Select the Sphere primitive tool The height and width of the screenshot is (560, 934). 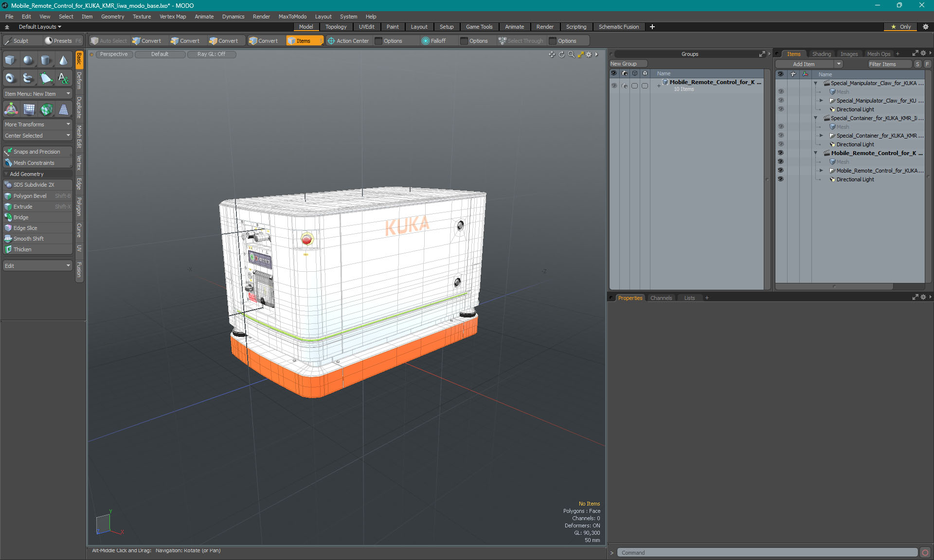28,60
